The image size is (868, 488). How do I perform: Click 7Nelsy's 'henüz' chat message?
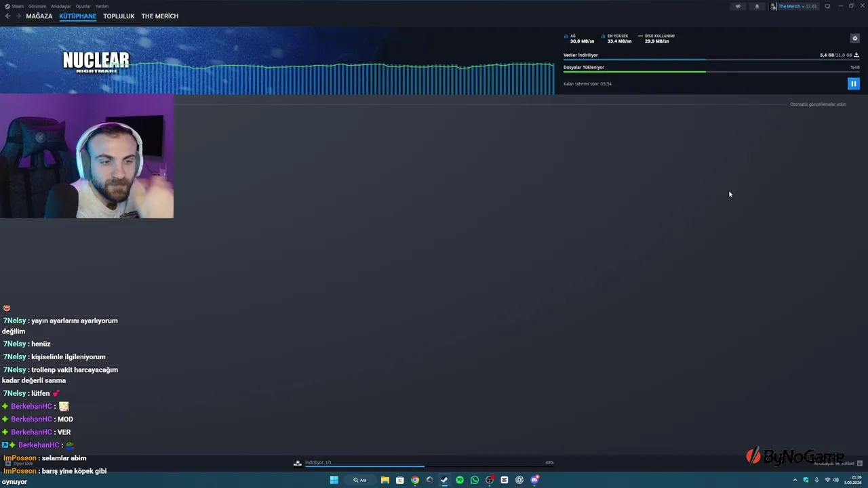click(x=26, y=344)
